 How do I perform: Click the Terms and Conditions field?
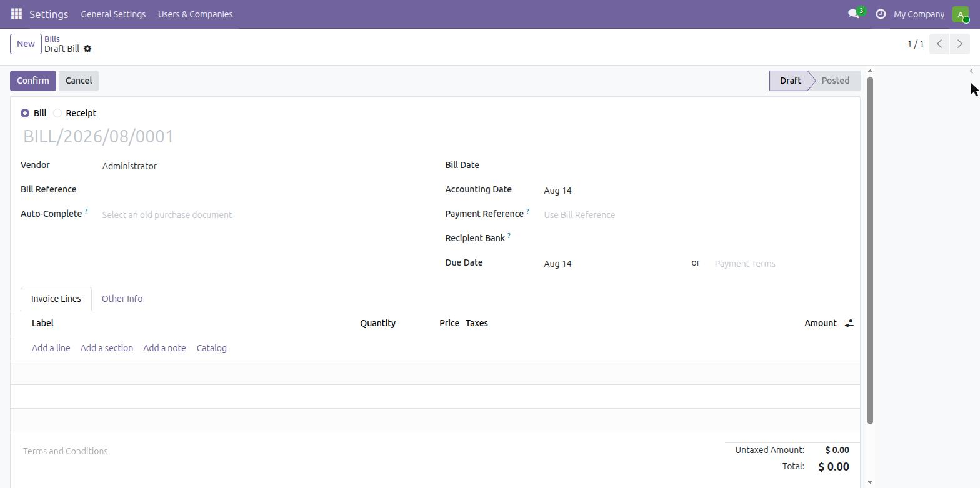(369, 451)
